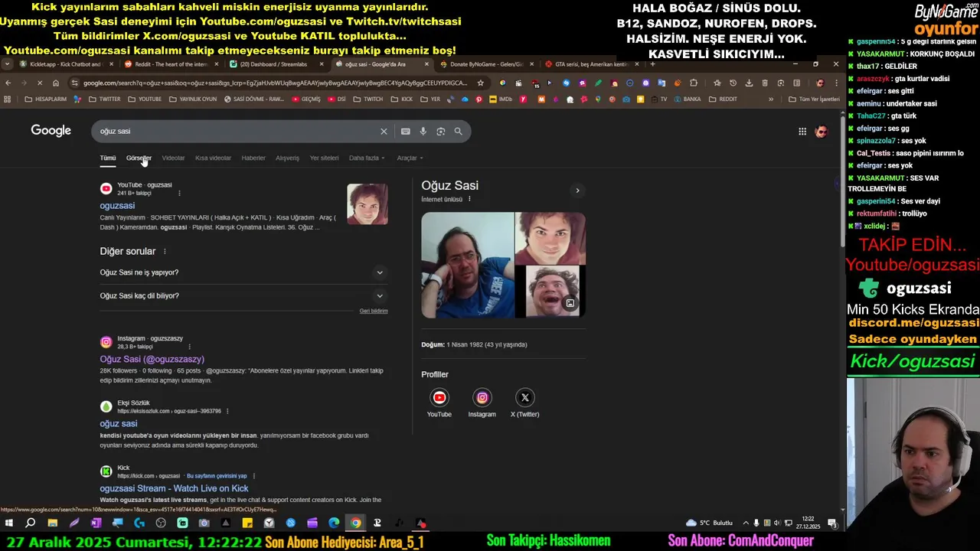This screenshot has height=551, width=980.
Task: Switch to the Görseller tab
Action: (x=139, y=158)
